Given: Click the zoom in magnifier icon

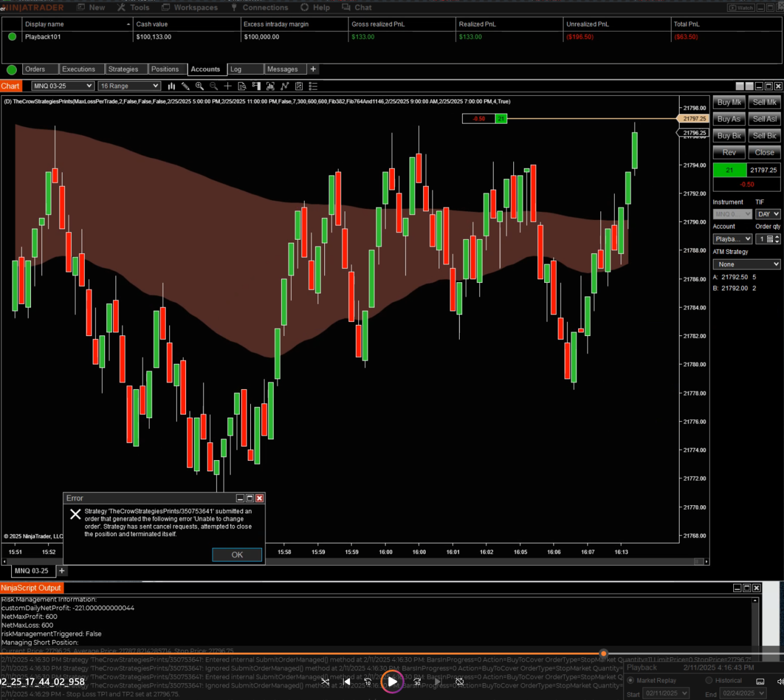Looking at the screenshot, I should (199, 86).
